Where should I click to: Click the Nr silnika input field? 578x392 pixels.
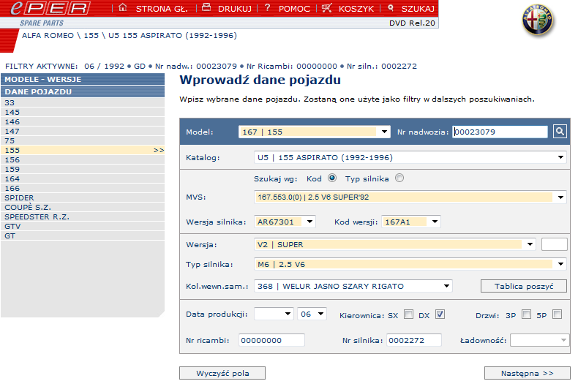click(x=414, y=340)
